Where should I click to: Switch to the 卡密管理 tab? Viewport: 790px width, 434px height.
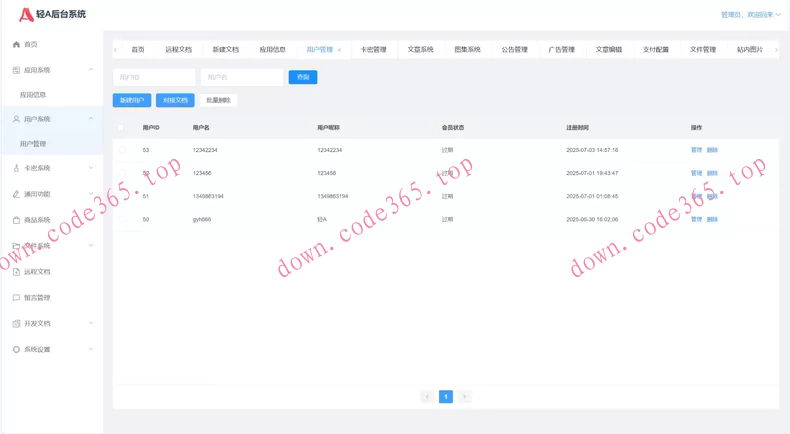(373, 49)
